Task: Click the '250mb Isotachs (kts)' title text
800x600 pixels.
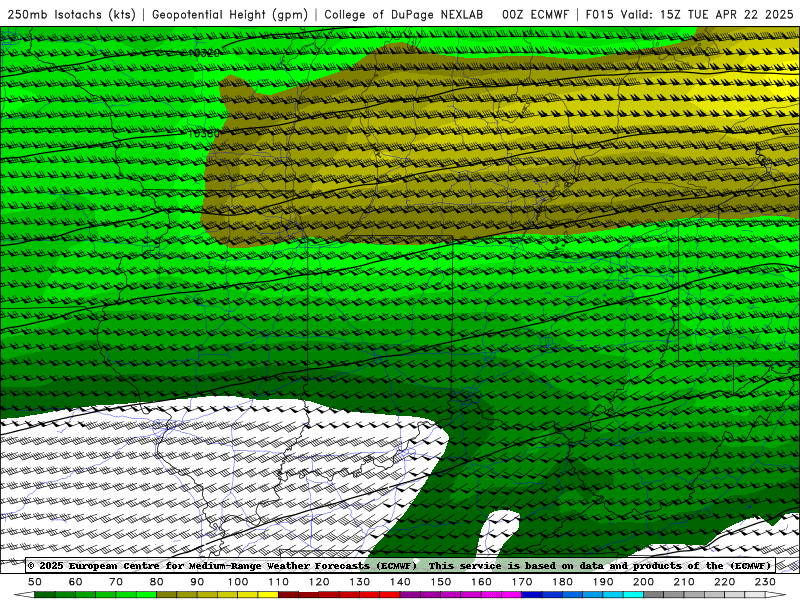Action: [x=71, y=14]
